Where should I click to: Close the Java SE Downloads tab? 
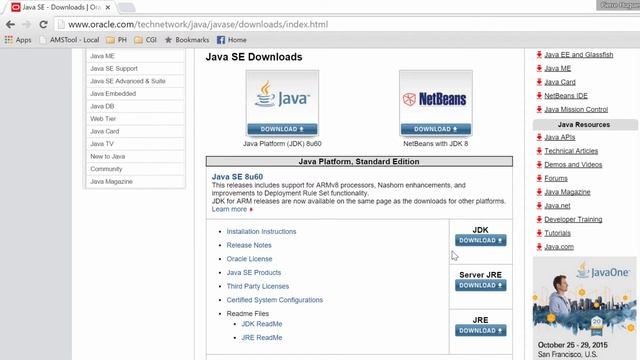tap(108, 7)
